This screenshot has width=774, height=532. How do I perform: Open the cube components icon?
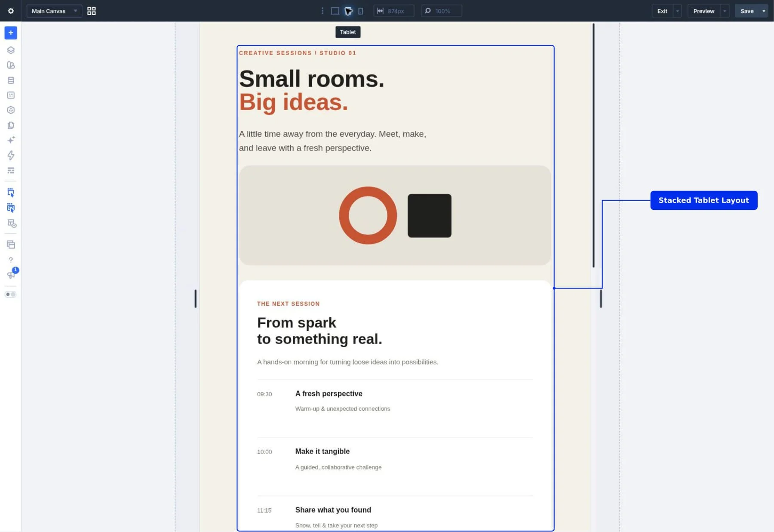click(11, 110)
